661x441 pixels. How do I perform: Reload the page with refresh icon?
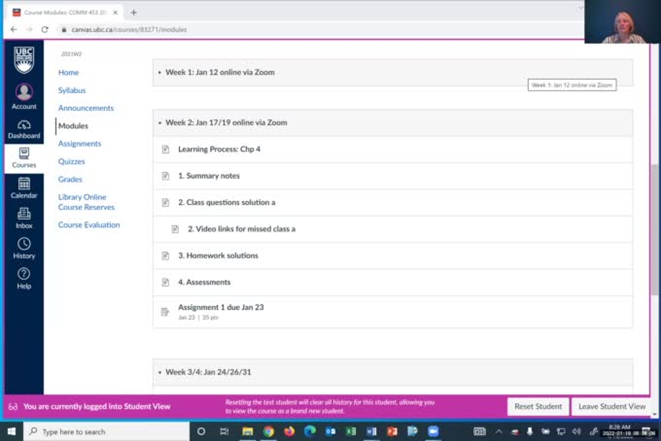click(x=45, y=30)
